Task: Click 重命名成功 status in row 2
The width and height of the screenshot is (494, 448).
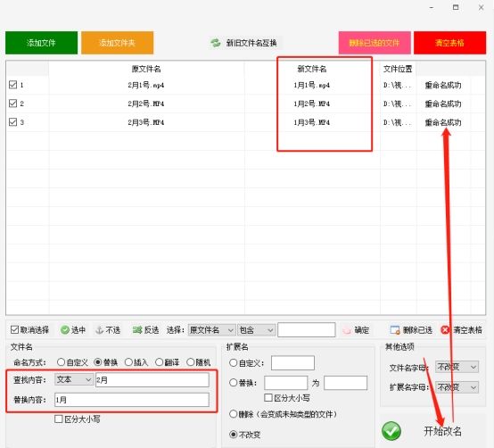Action: pyautogui.click(x=443, y=104)
